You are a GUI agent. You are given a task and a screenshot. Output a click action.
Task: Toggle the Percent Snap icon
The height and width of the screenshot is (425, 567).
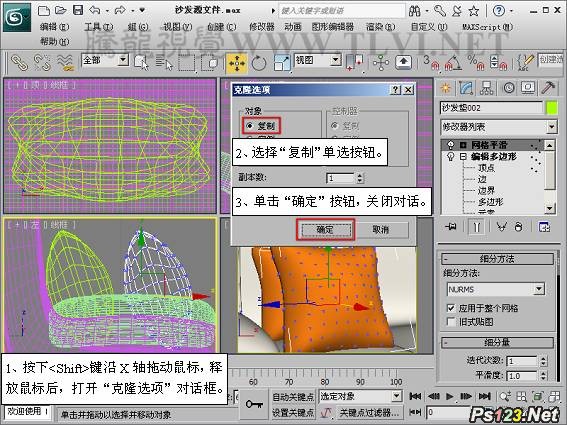point(476,62)
